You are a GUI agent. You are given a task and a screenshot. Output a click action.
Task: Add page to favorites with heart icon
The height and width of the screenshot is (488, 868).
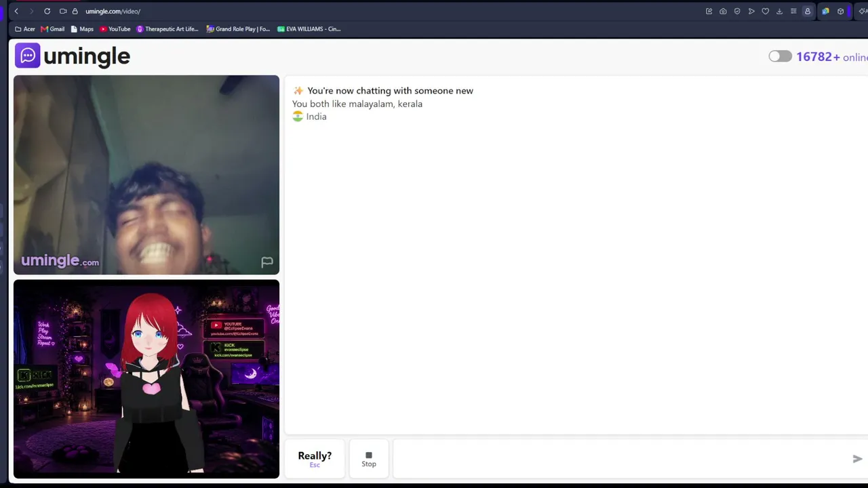[766, 11]
